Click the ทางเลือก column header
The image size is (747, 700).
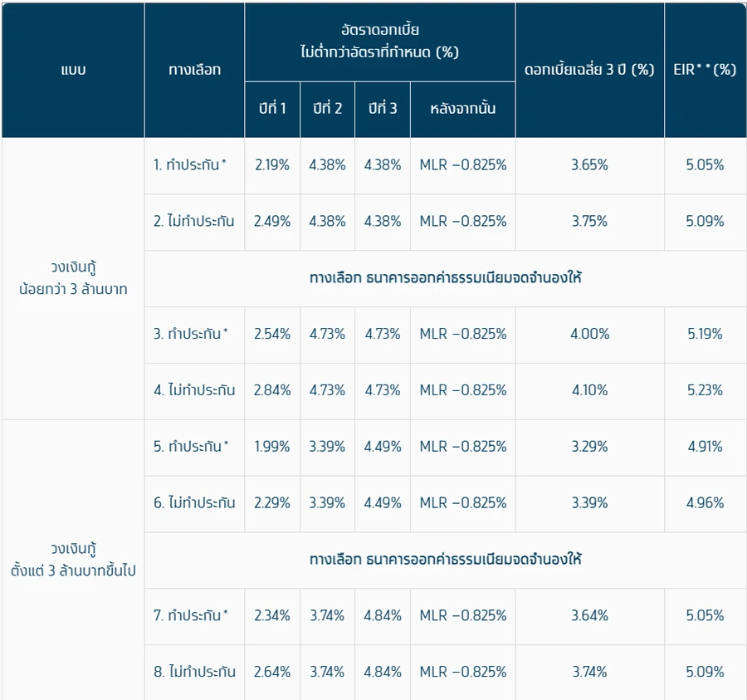194,70
